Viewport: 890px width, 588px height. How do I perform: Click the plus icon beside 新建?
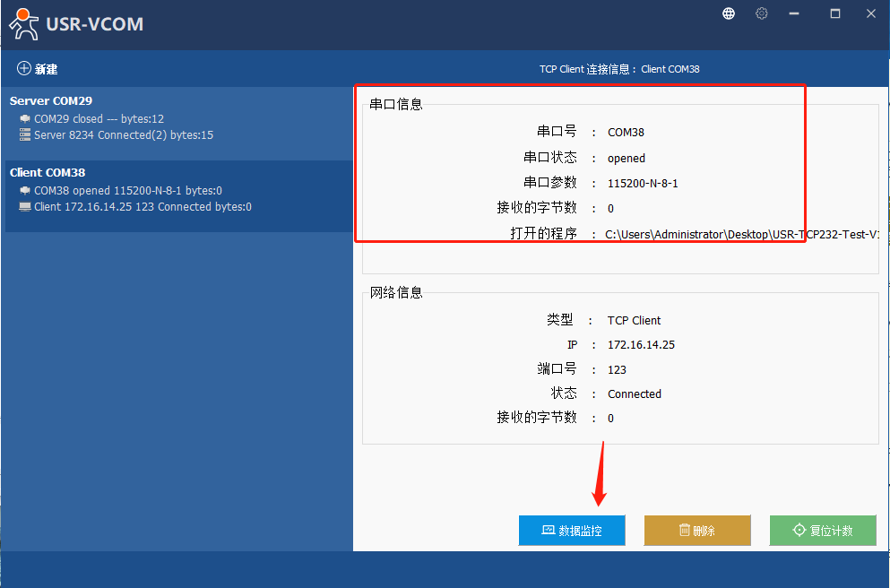24,69
